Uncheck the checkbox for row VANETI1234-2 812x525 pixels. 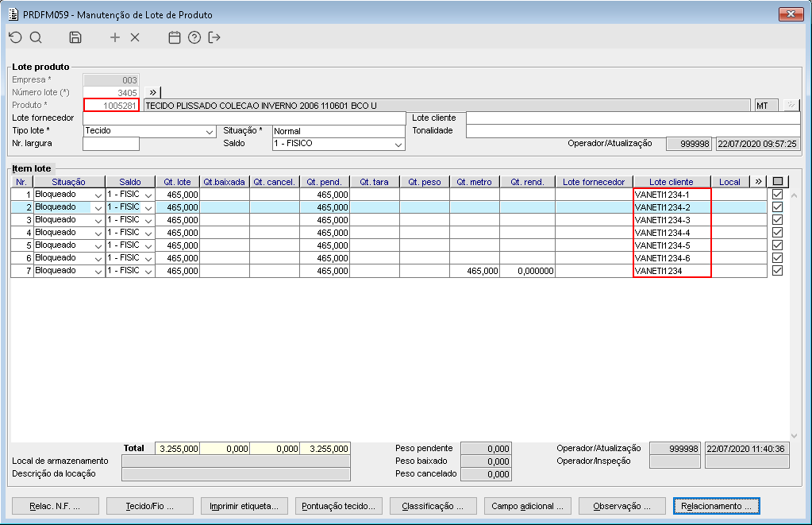(777, 207)
